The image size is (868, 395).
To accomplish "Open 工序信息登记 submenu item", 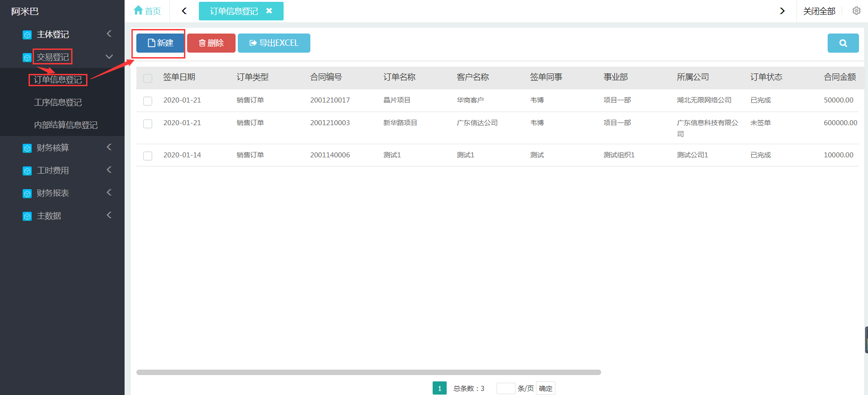I will pyautogui.click(x=58, y=102).
